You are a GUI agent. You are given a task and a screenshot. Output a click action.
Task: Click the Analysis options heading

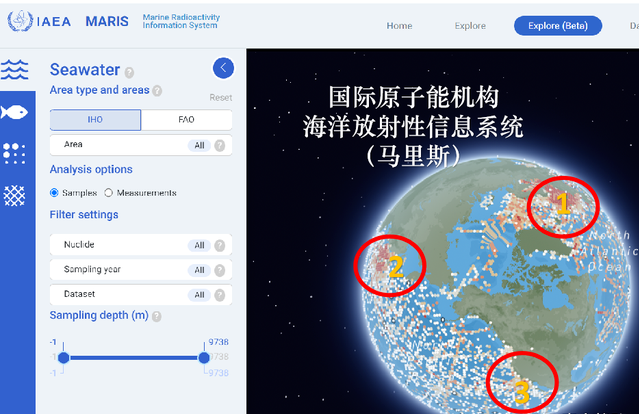point(91,170)
